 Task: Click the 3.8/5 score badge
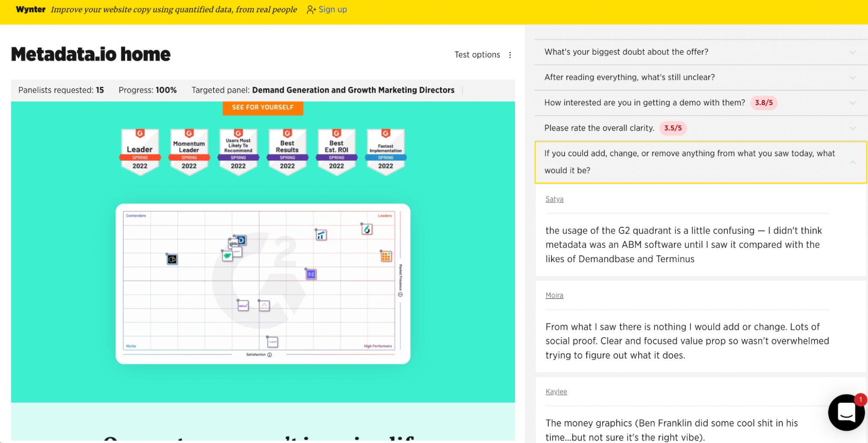(x=764, y=103)
